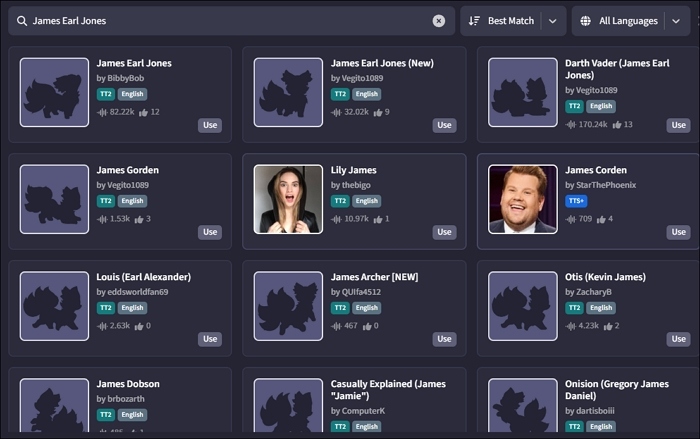Click the TTS+ badge on James Corden
This screenshot has width=700, height=439.
point(576,201)
